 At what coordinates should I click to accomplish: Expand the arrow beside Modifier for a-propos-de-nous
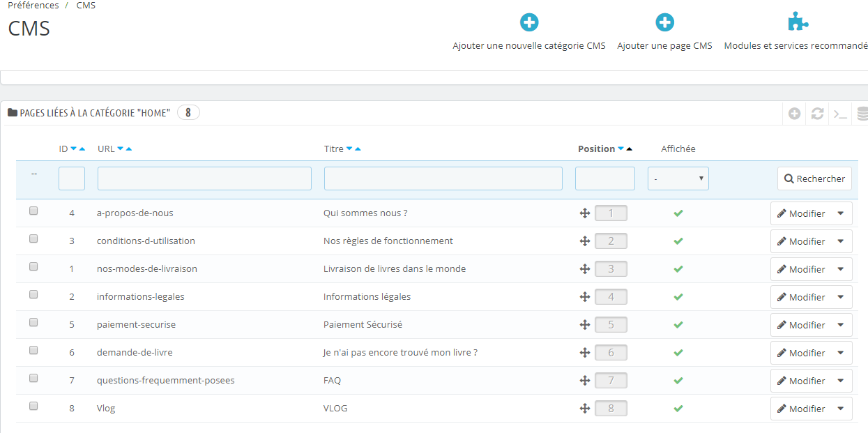coord(840,213)
